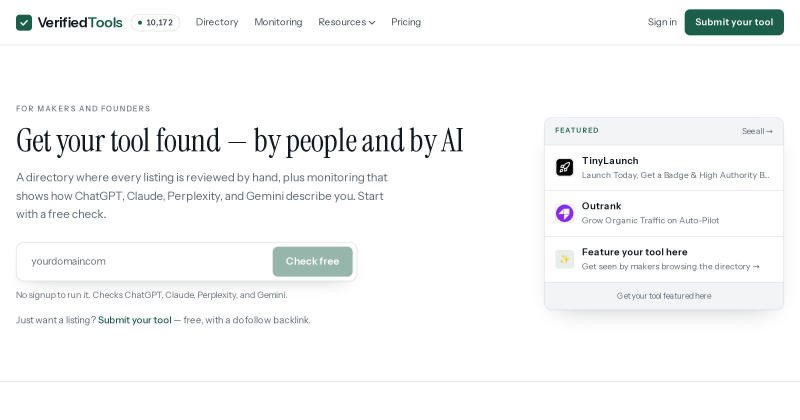
Task: Click the sparkle icon for featuring
Action: (x=564, y=259)
